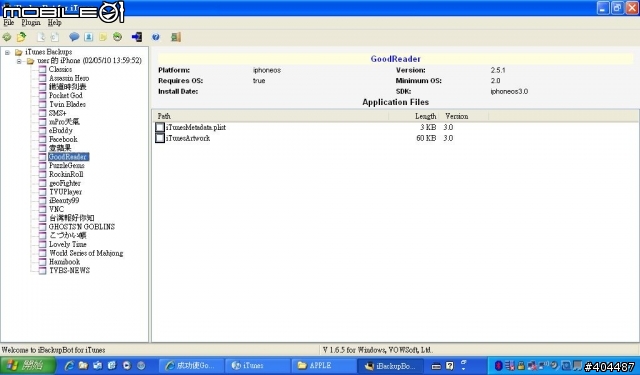Switch to the APPLE folder taskbar window
640x375 pixels.
[325, 366]
